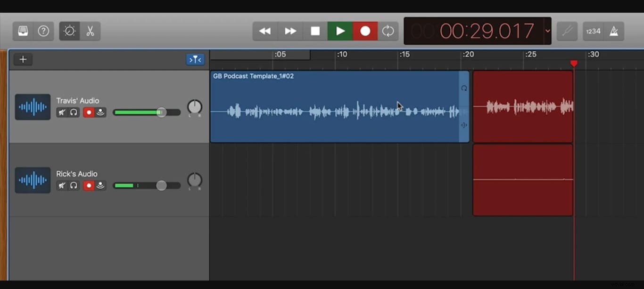Enable input monitoring on Rick's Audio
Image resolution: width=644 pixels, height=289 pixels.
(100, 185)
